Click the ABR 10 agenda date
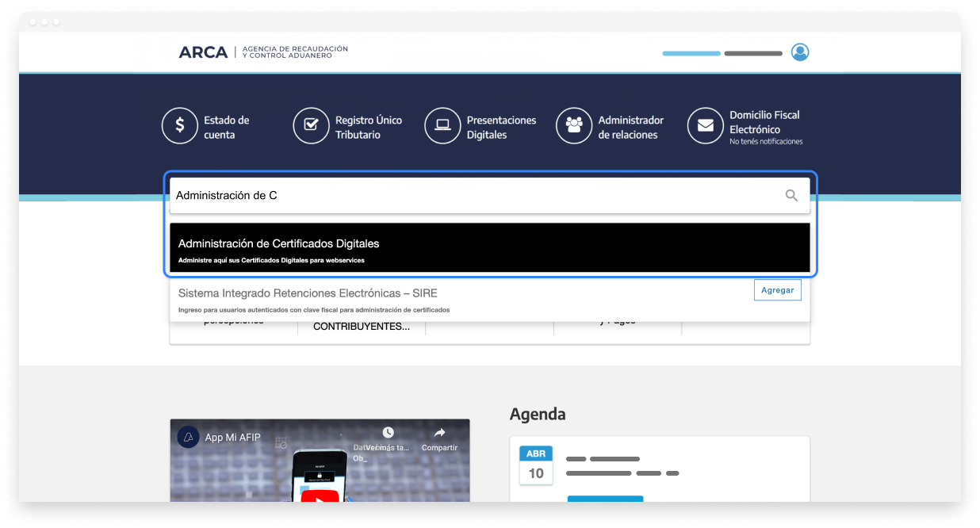This screenshot has width=980, height=528. click(536, 465)
